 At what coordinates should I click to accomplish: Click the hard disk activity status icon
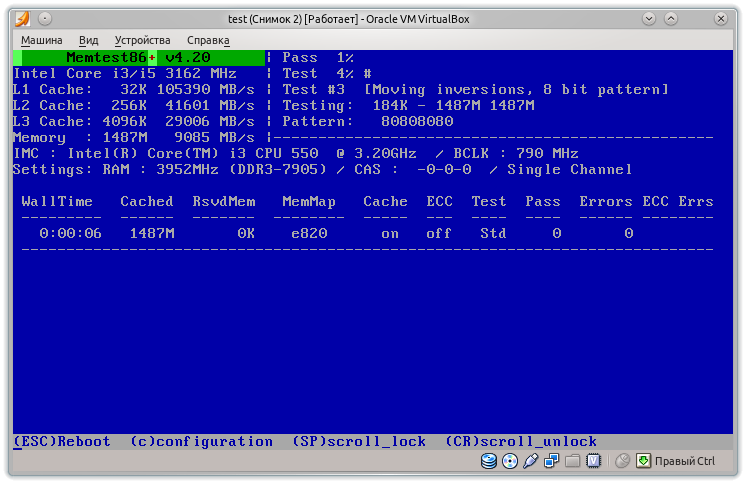pyautogui.click(x=489, y=461)
